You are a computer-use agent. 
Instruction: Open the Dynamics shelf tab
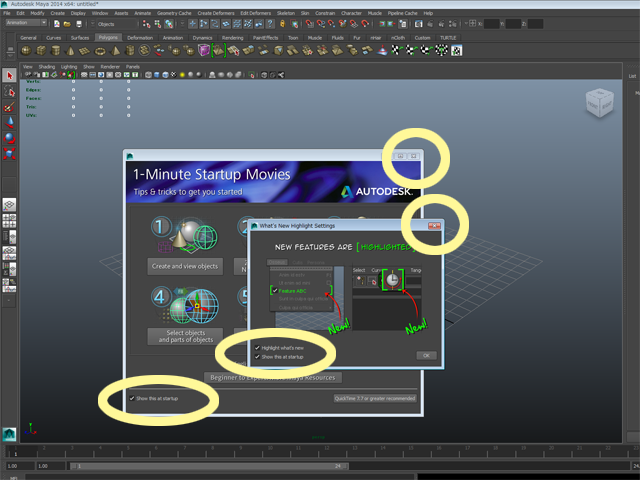click(x=202, y=38)
